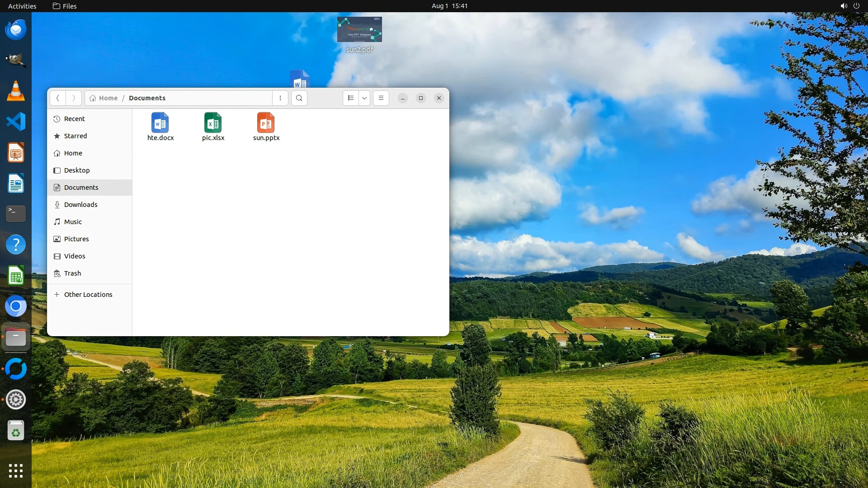Viewport: 868px width, 488px height.
Task: Open the Files app menu in top bar
Action: [x=65, y=6]
